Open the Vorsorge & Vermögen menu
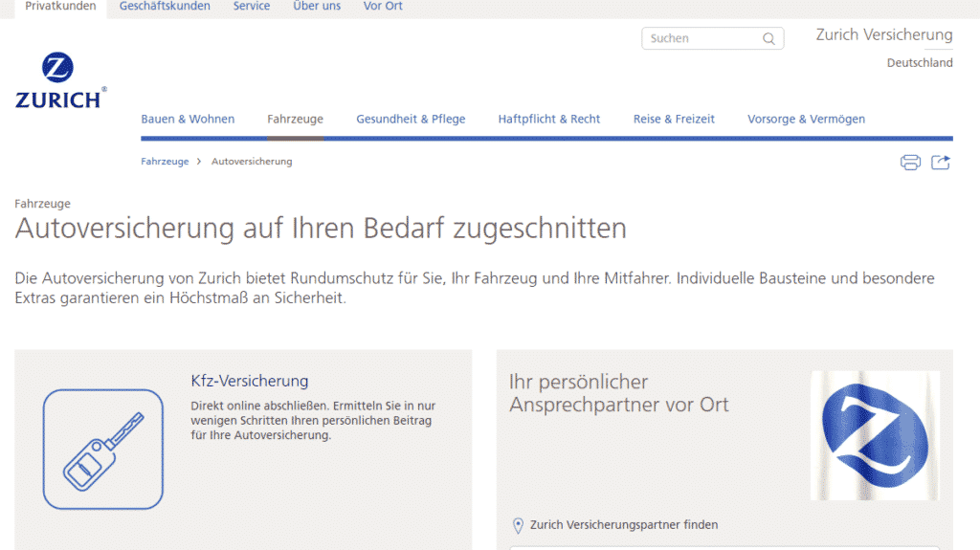The height and width of the screenshot is (550, 980). click(806, 119)
